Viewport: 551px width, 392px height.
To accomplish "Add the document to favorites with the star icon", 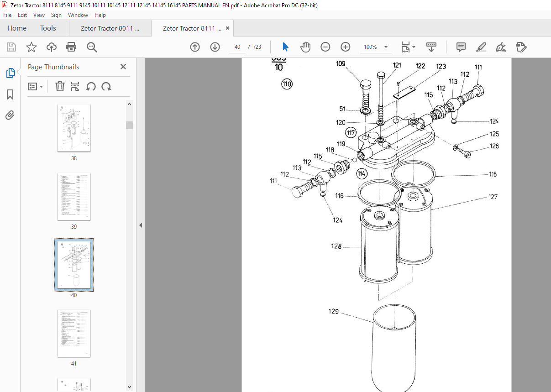I will point(31,47).
